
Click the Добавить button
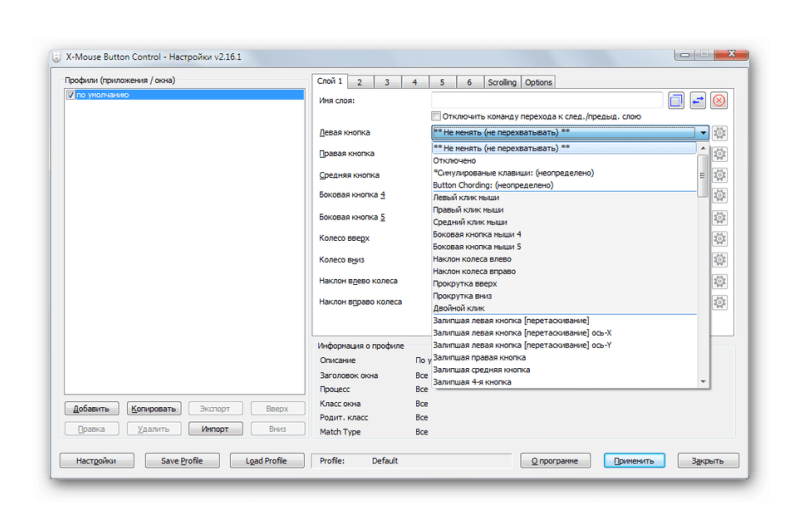(91, 409)
